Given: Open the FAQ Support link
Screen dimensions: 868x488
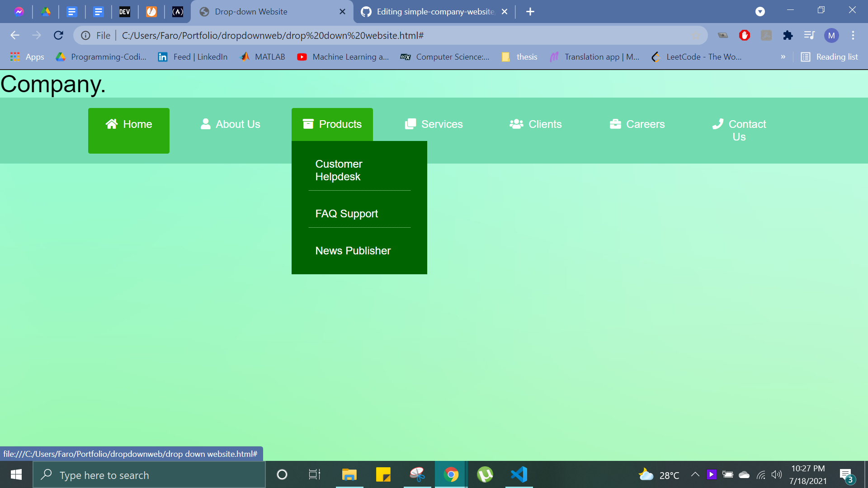Looking at the screenshot, I should point(346,213).
